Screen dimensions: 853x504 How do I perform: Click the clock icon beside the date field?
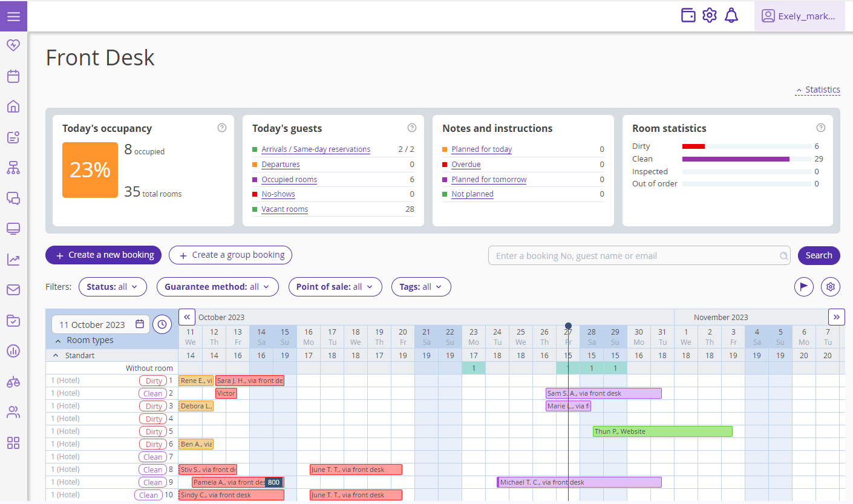(162, 324)
